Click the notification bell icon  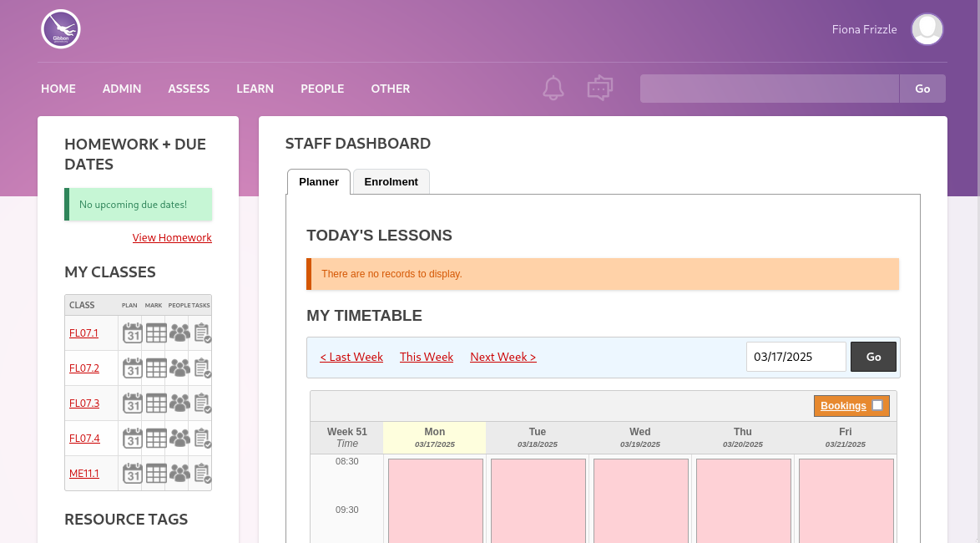[x=553, y=88]
